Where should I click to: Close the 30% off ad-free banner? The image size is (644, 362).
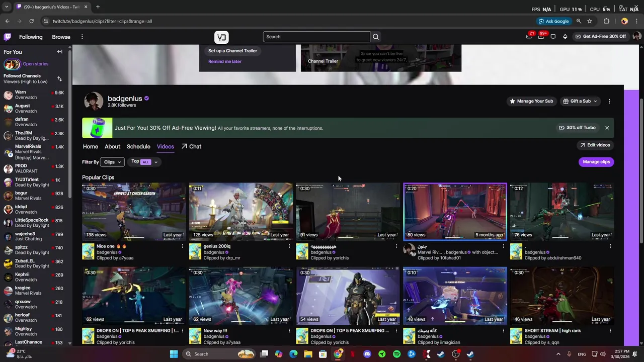607,128
